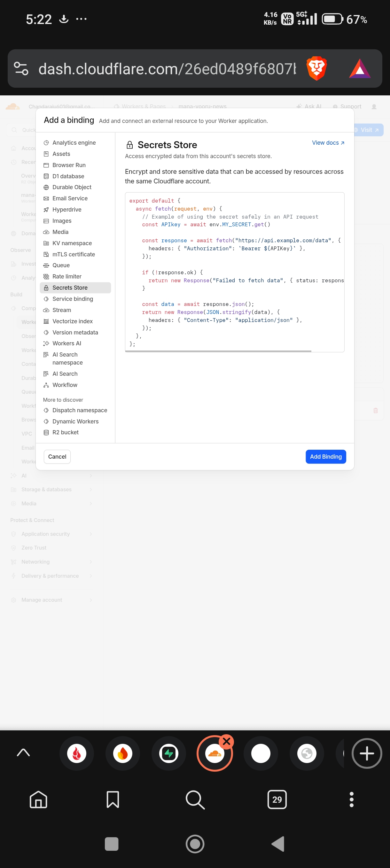Select Assets binding
This screenshot has width=390, height=868.
point(75,154)
